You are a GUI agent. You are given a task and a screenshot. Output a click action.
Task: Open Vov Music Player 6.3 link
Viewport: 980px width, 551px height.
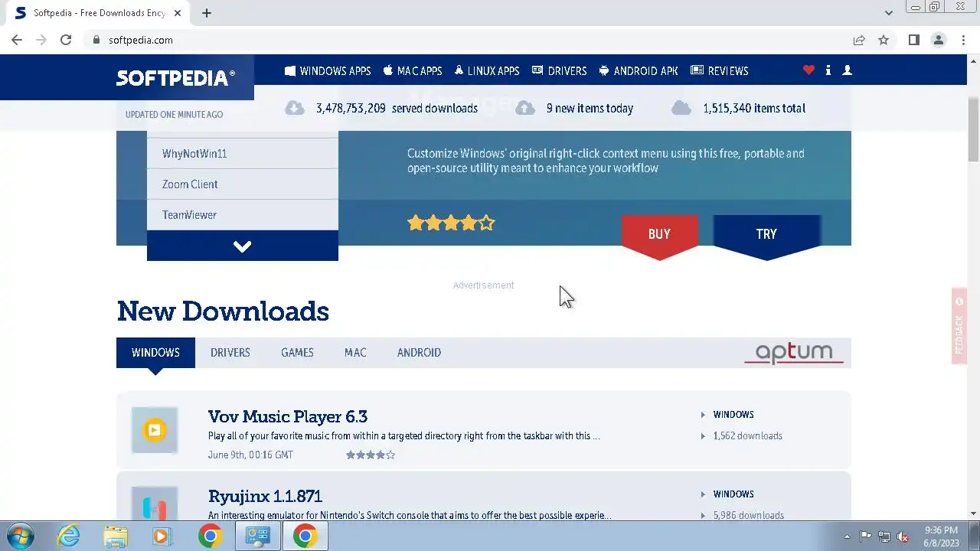288,416
